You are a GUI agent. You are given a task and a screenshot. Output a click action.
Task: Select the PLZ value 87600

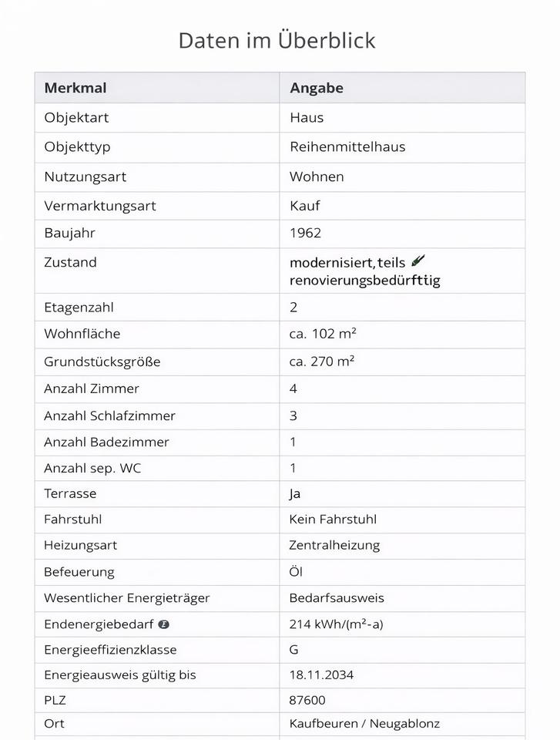coord(307,700)
